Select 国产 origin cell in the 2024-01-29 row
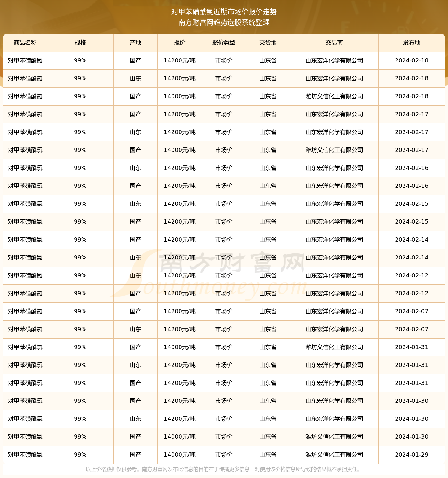 [135, 455]
